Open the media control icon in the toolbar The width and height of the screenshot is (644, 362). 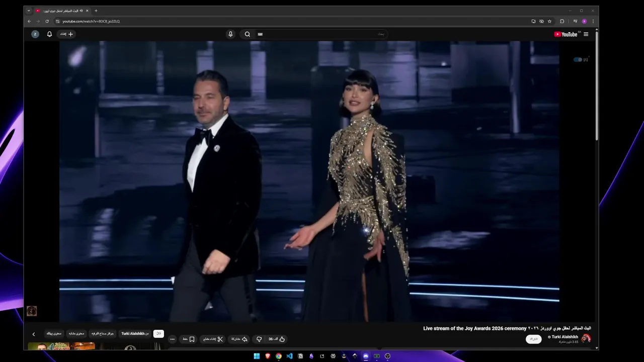point(575,21)
